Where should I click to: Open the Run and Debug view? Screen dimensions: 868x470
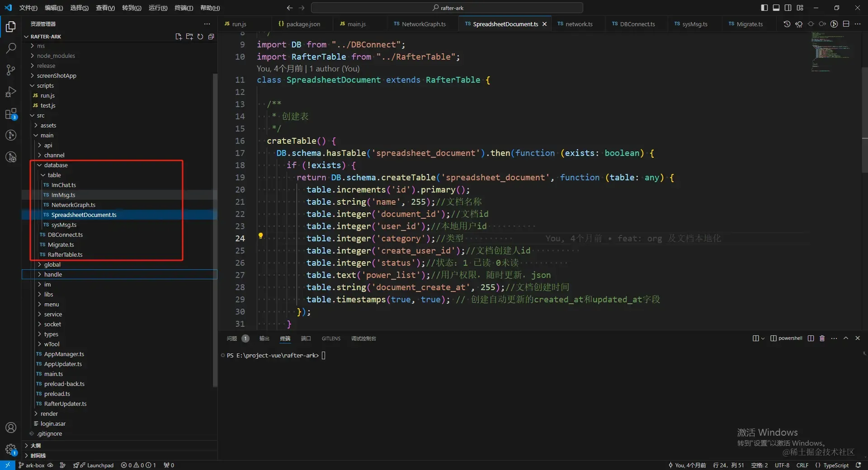pyautogui.click(x=11, y=91)
